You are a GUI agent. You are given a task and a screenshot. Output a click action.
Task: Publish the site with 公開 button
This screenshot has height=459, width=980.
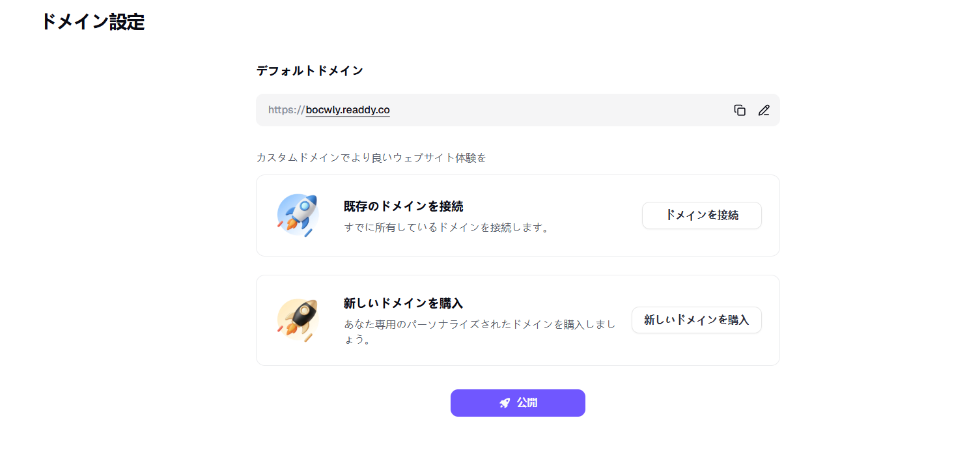pos(527,403)
